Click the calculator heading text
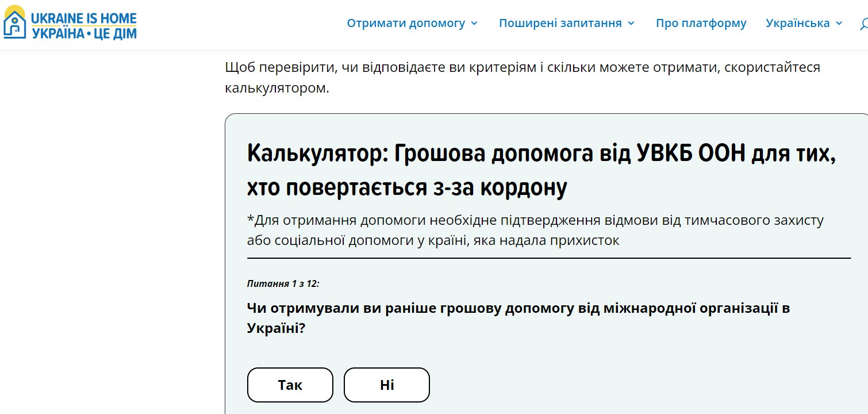 541,171
